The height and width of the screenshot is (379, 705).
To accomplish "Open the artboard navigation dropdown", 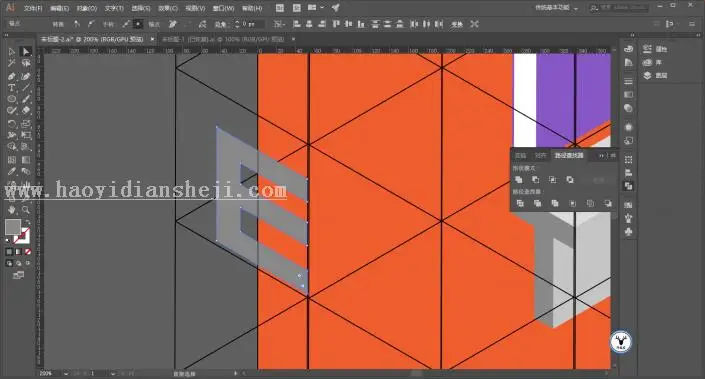I will point(113,374).
